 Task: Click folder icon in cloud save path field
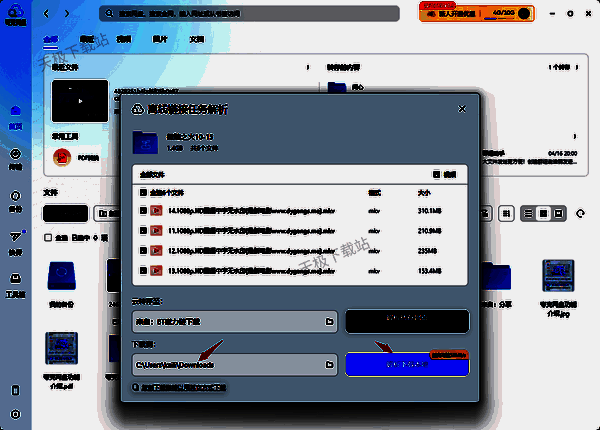coord(329,322)
